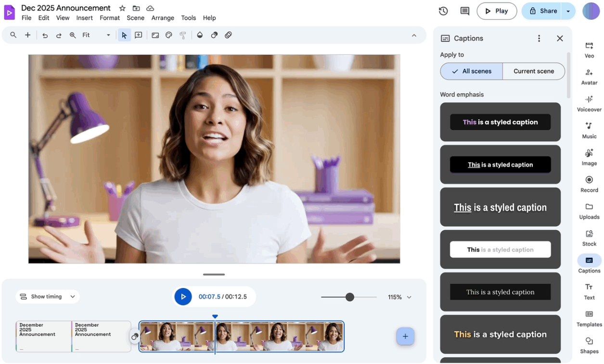Open the Record panel
The width and height of the screenshot is (604, 364).
tap(589, 184)
